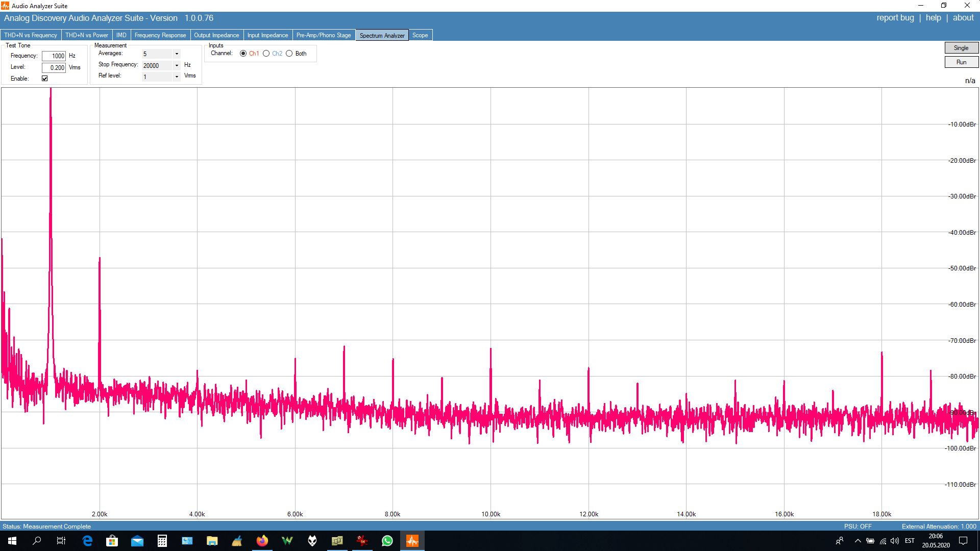Click the Audio Analyzer Suite title bar icon
The image size is (980, 551).
5,6
